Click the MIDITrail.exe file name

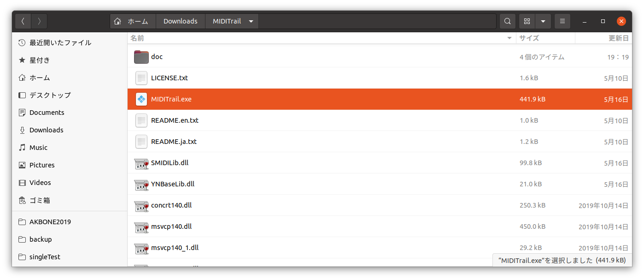(171, 99)
